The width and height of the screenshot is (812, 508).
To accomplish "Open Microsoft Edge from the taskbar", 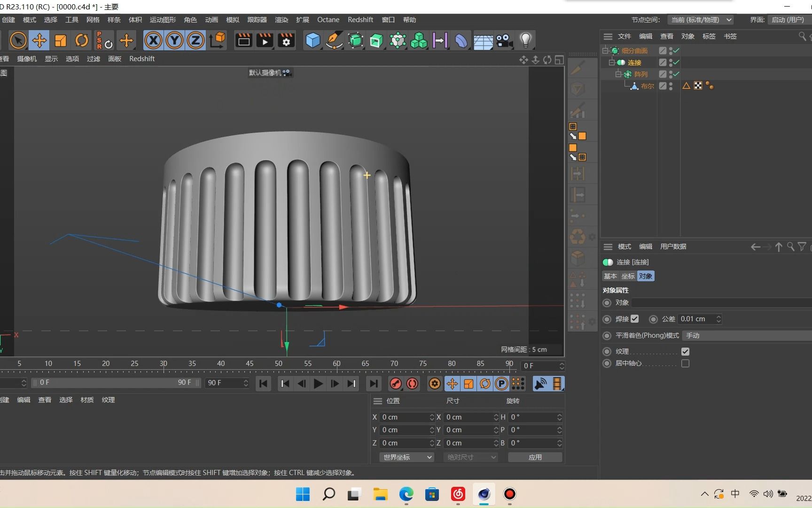I will (x=406, y=494).
